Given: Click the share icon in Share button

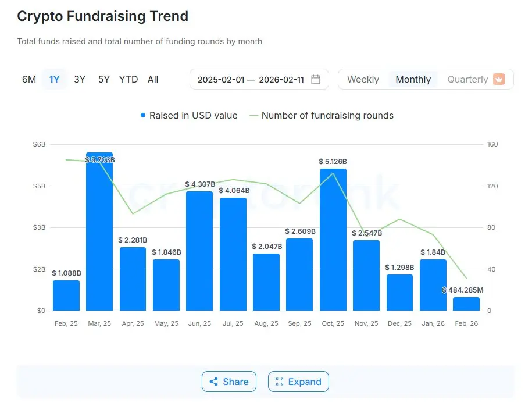Looking at the screenshot, I should pyautogui.click(x=214, y=382).
